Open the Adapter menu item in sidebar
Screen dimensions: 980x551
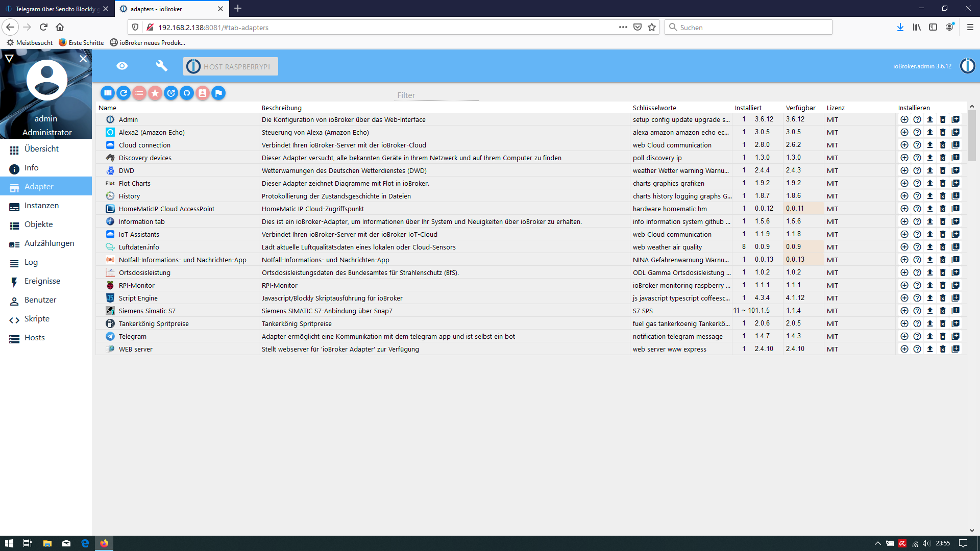tap(38, 186)
